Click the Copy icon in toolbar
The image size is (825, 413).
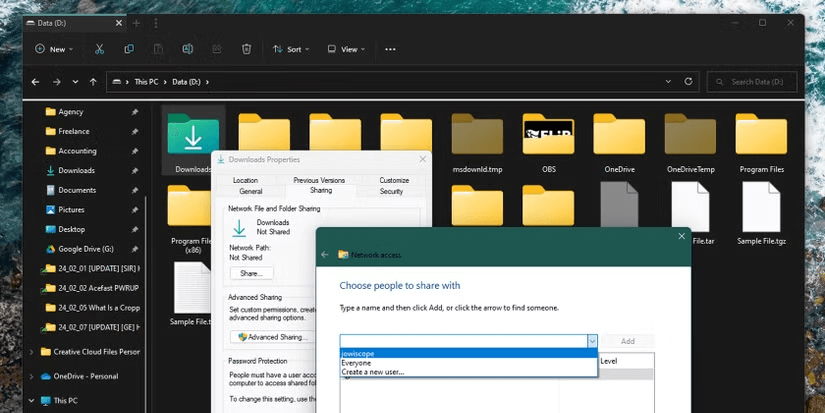click(x=129, y=49)
